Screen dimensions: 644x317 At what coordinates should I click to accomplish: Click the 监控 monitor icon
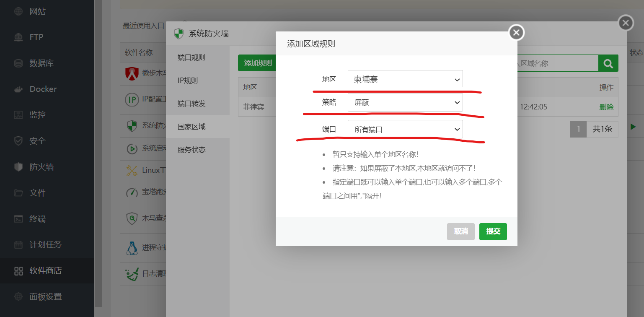click(18, 115)
